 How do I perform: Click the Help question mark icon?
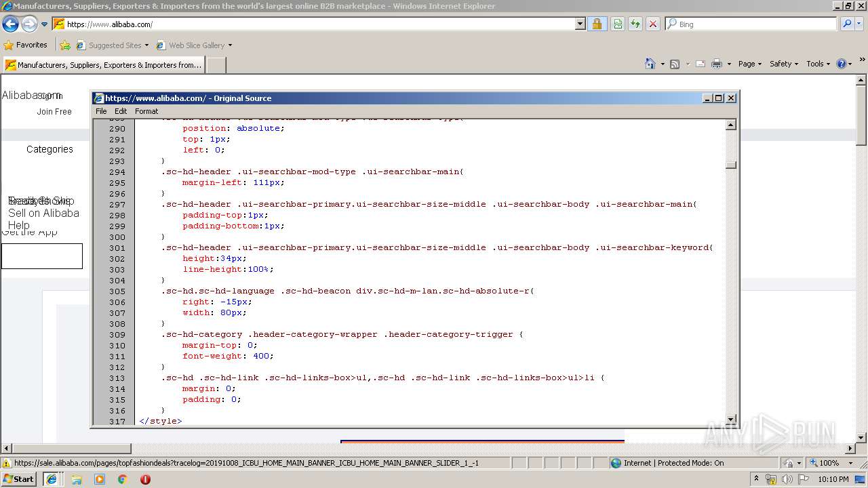tap(842, 64)
